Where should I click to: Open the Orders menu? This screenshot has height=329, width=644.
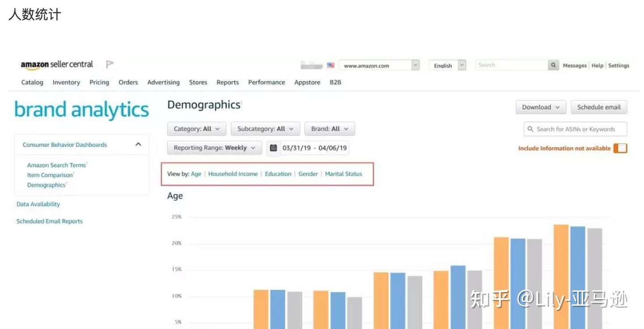pos(128,82)
